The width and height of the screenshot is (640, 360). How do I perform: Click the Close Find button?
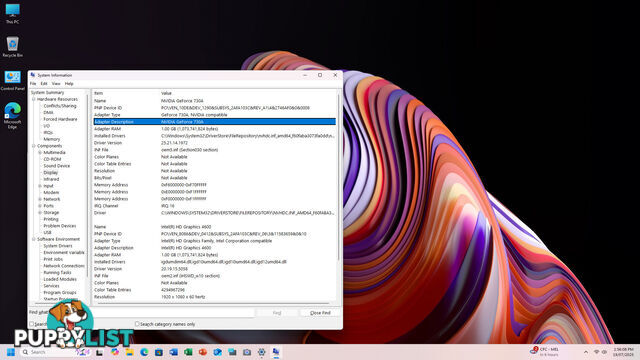point(320,313)
